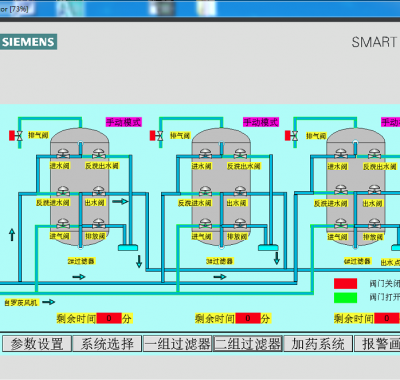Click the 2# filter 剩余时间 value field
This screenshot has width=400, height=380.
109,318
